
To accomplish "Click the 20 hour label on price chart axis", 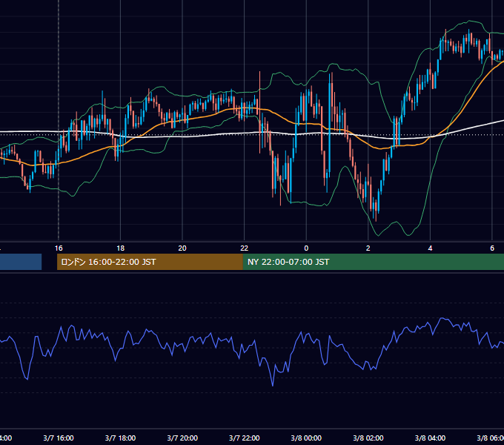I will pos(182,248).
